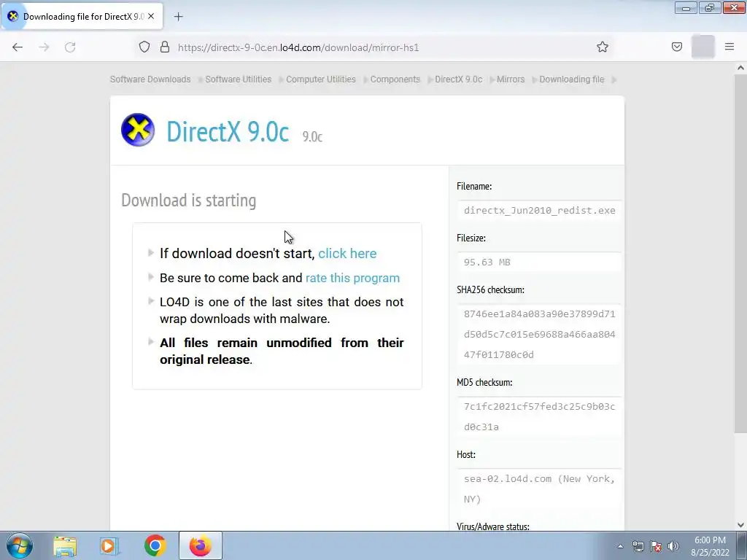Bookmark this page with the star
747x560 pixels.
(x=602, y=47)
